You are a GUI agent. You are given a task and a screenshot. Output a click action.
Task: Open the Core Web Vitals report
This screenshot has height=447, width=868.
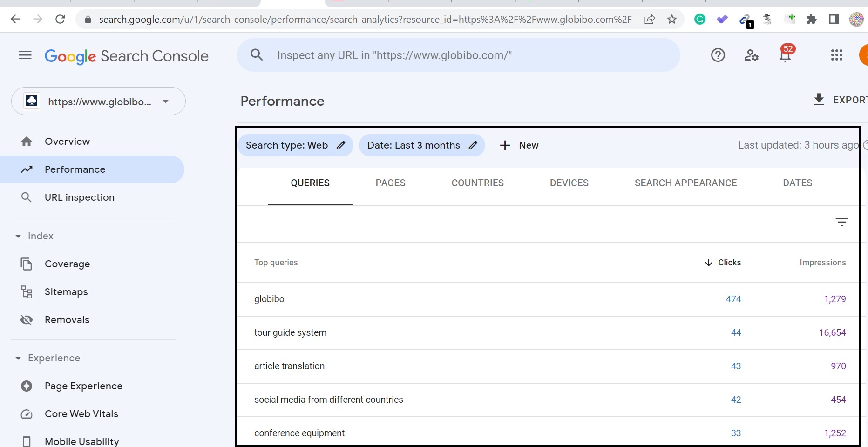(92, 414)
